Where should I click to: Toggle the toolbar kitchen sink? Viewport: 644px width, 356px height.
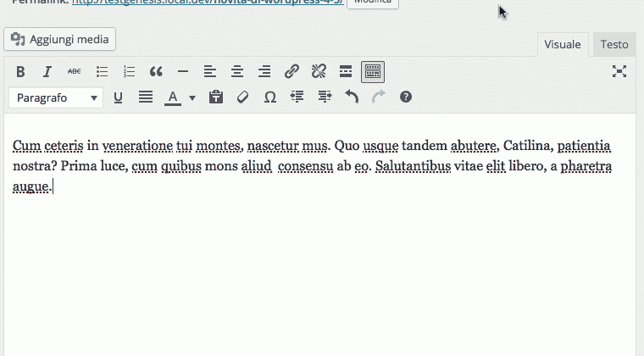373,72
